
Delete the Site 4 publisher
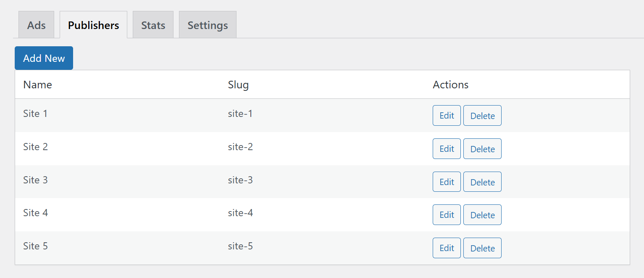pos(482,215)
